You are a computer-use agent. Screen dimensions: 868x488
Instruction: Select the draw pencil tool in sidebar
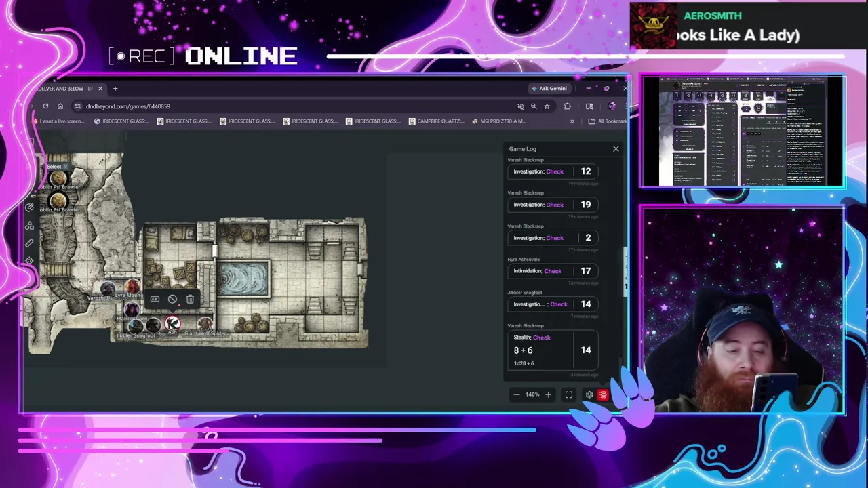29,207
